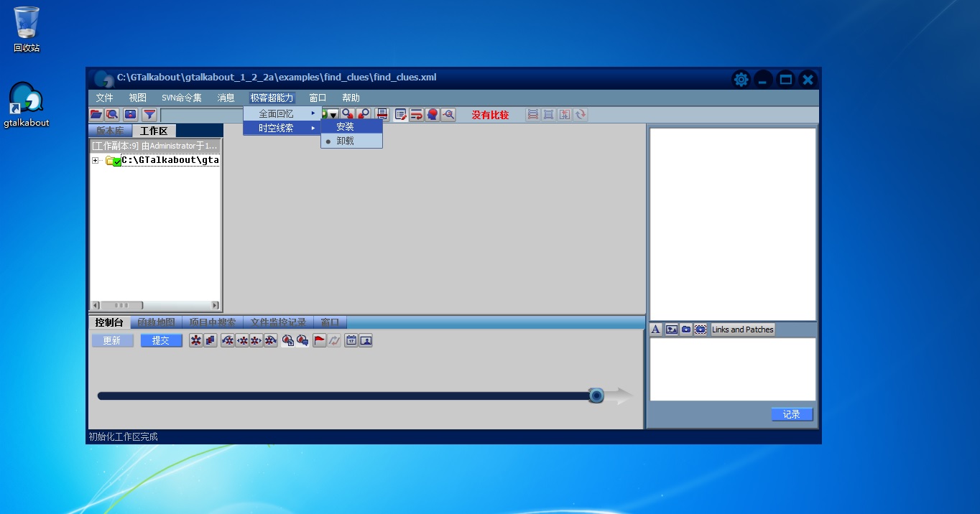
Task: Open the 项目中搜索 tab
Action: pos(213,322)
